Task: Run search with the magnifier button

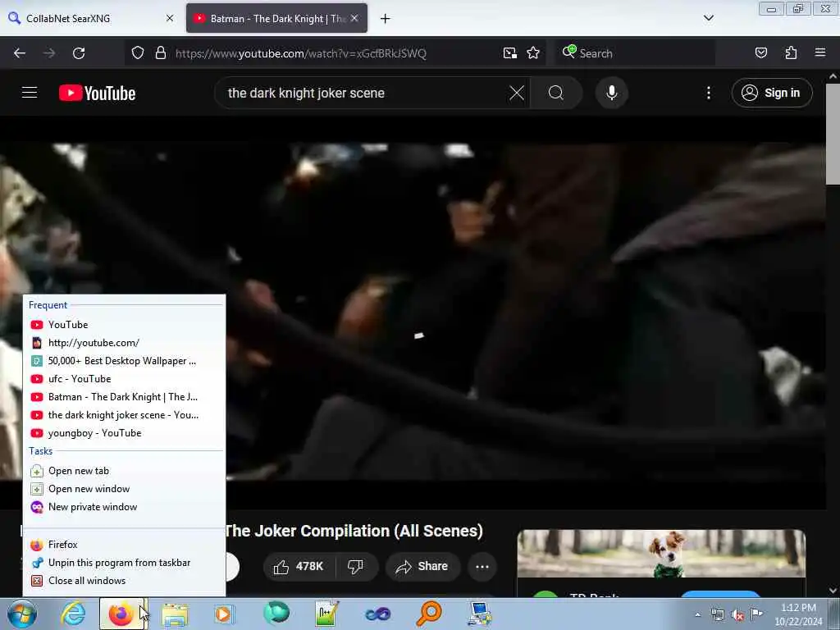Action: coord(556,93)
